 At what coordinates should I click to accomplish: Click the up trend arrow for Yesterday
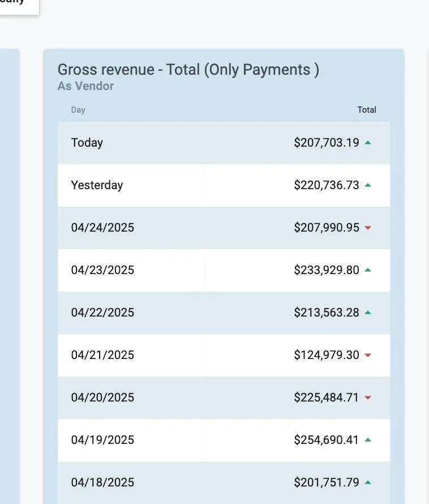click(368, 185)
